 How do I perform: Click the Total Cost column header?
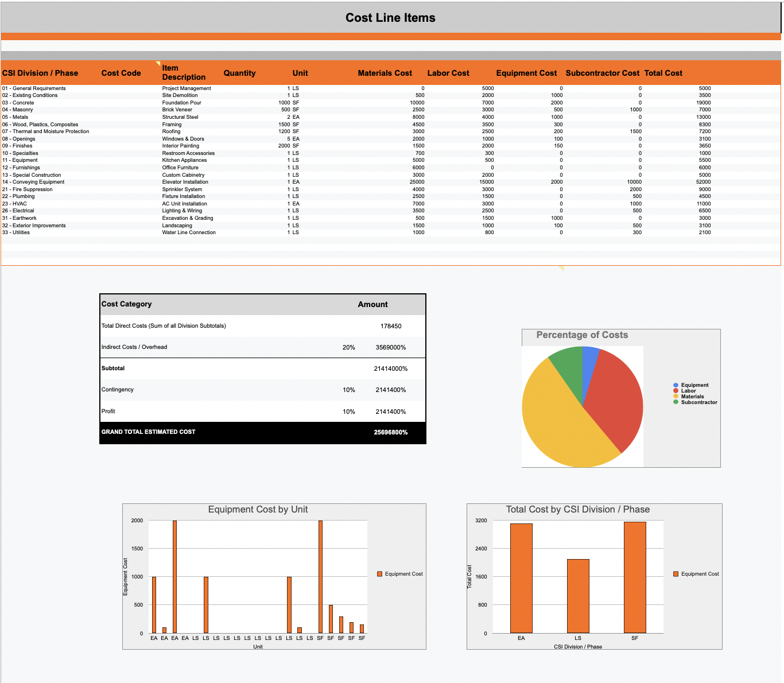[x=663, y=73]
